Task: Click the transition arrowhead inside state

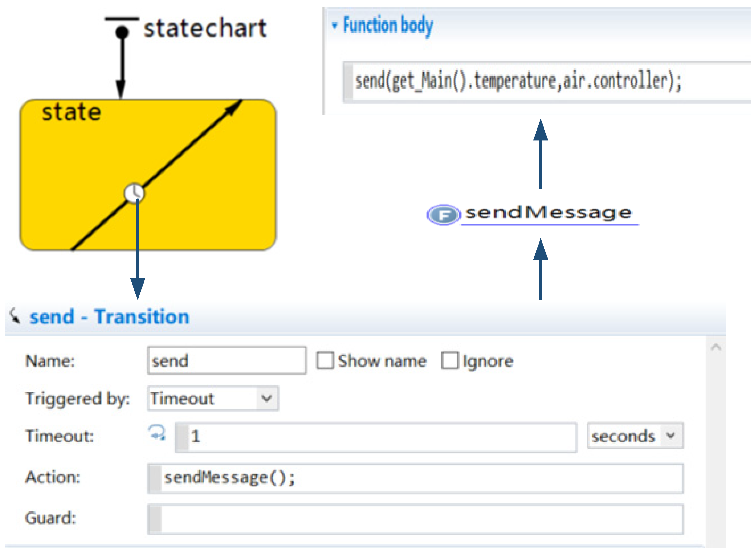Action: 233,108
